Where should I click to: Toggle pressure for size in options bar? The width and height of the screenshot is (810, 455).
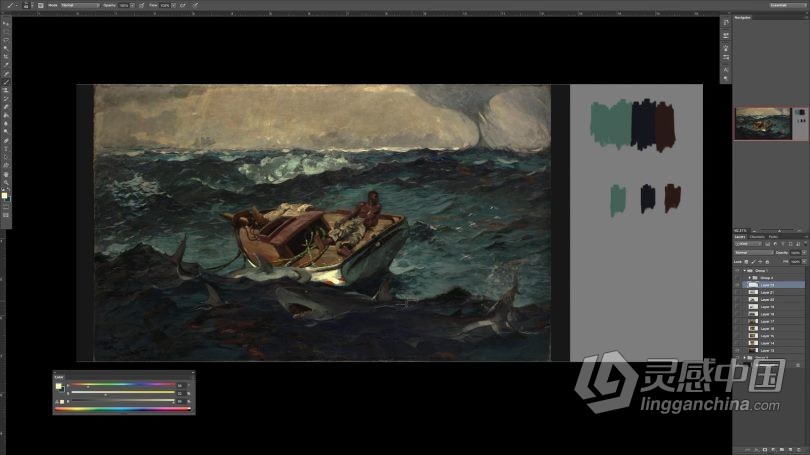(195, 5)
